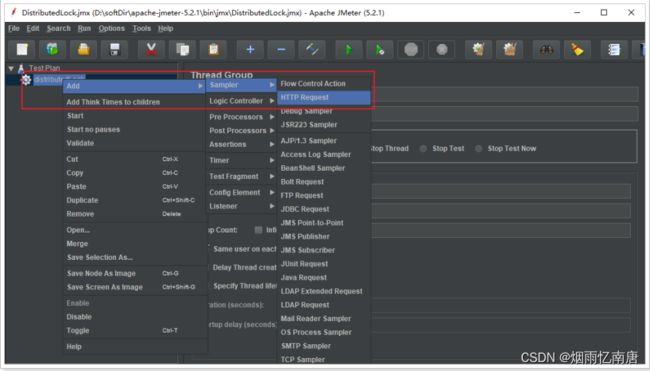The height and width of the screenshot is (371, 650).
Task: Click the Toggle enable/disable icon
Action: click(x=312, y=50)
